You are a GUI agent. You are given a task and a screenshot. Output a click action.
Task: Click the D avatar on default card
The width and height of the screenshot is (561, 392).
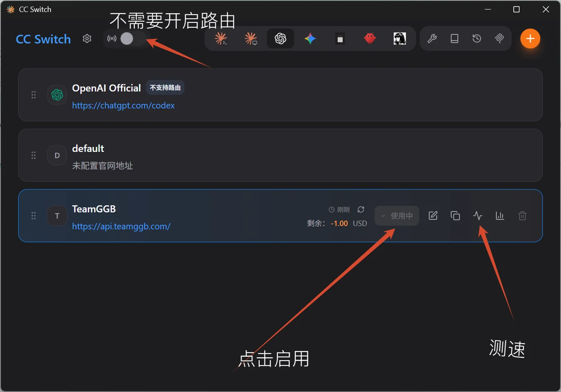pyautogui.click(x=57, y=155)
